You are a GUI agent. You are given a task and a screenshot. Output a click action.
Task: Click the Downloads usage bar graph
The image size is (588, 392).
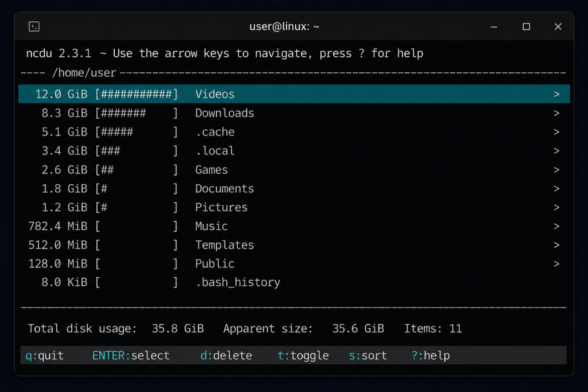[x=137, y=113]
